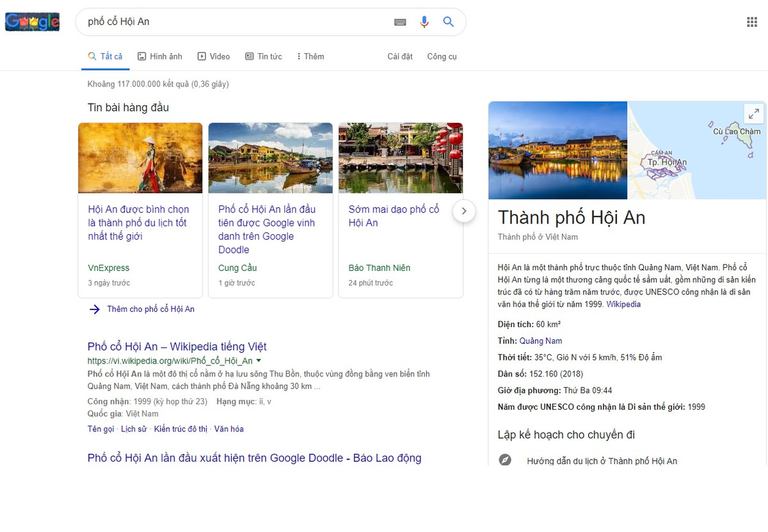The width and height of the screenshot is (768, 532).
Task: Click the expand arrows on the map preview
Action: coord(753,113)
